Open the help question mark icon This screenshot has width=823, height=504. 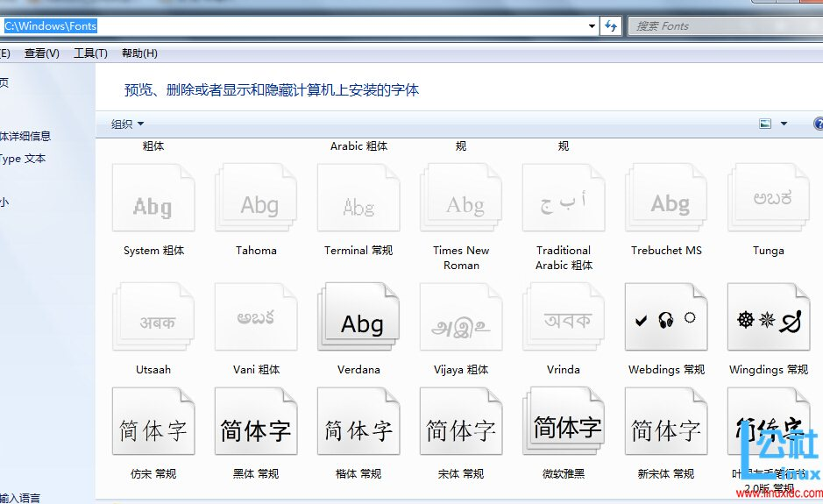[819, 124]
